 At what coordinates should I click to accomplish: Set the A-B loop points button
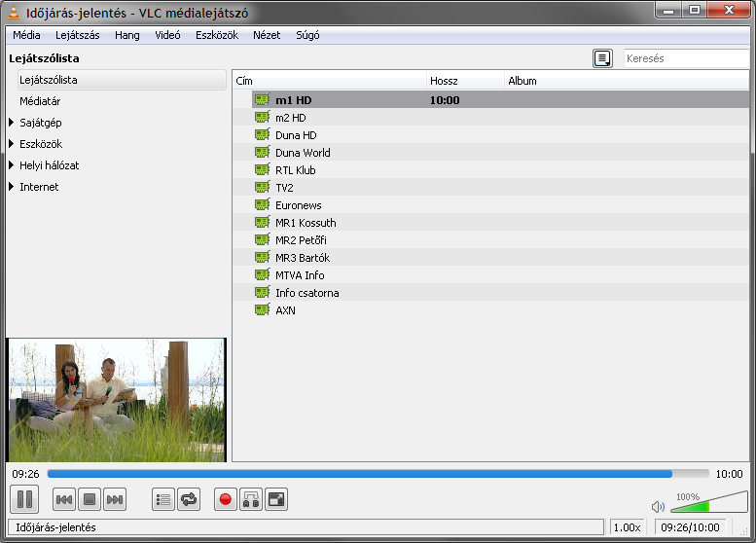click(251, 499)
